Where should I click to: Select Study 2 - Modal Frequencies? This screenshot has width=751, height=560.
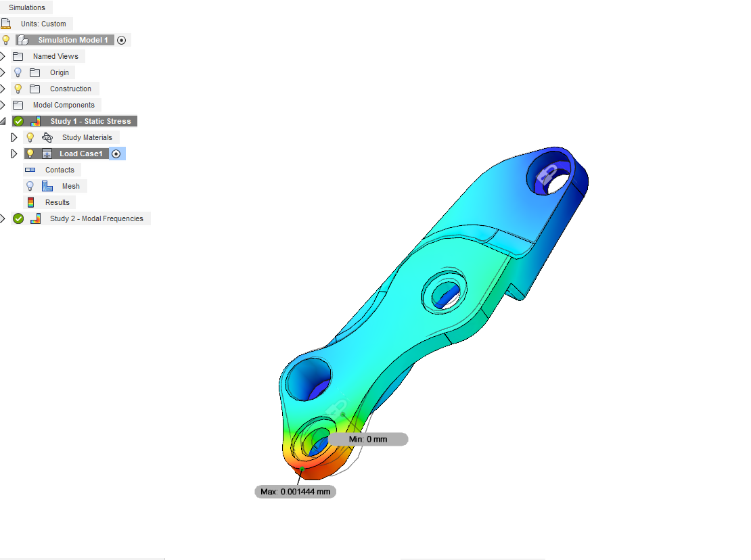pyautogui.click(x=96, y=218)
